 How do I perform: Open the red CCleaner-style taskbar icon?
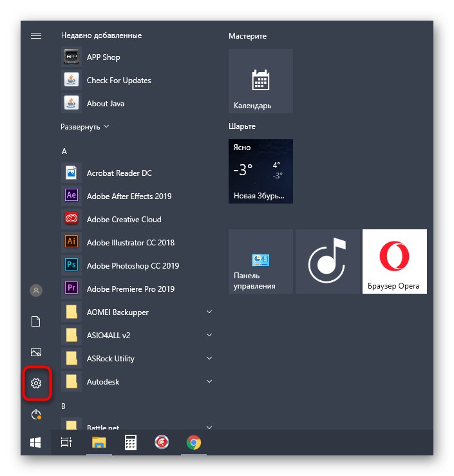click(162, 443)
